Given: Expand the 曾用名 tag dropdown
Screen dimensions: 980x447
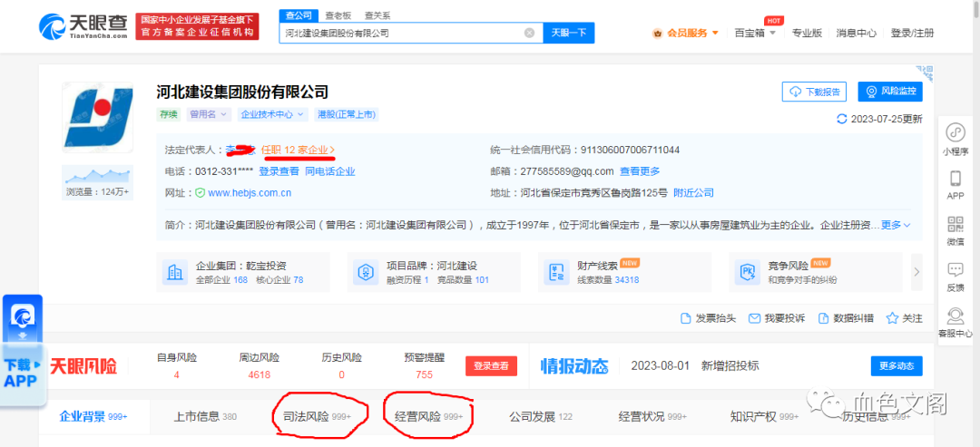Looking at the screenshot, I should (x=209, y=114).
